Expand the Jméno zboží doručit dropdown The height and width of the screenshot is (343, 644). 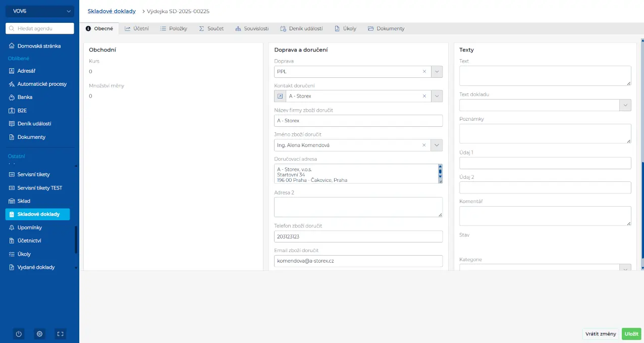pos(437,145)
